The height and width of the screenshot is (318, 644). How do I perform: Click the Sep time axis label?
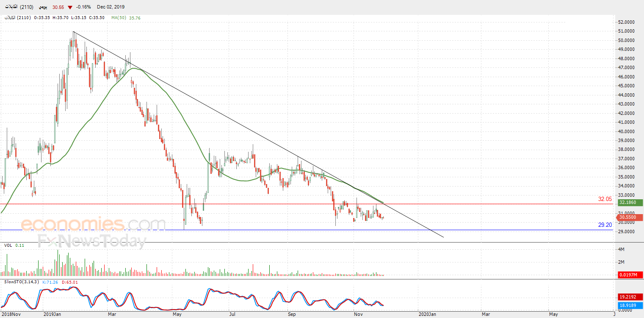tap(292, 314)
